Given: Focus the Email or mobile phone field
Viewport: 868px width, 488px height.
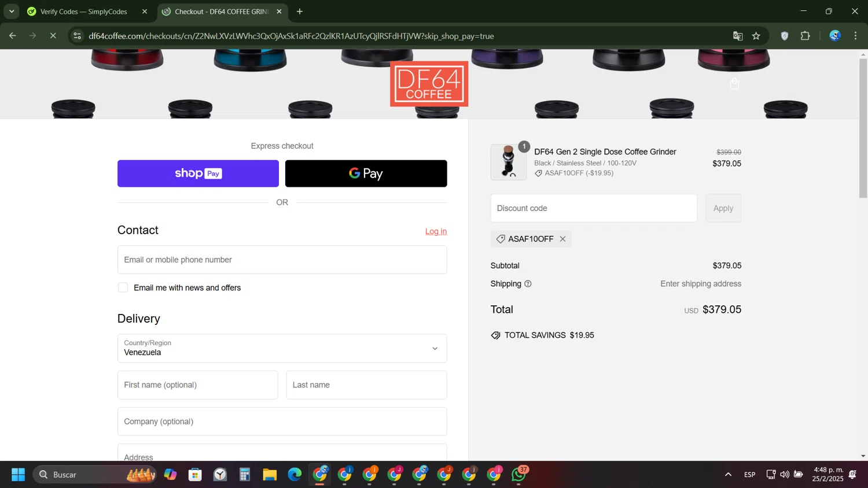Looking at the screenshot, I should tap(282, 260).
